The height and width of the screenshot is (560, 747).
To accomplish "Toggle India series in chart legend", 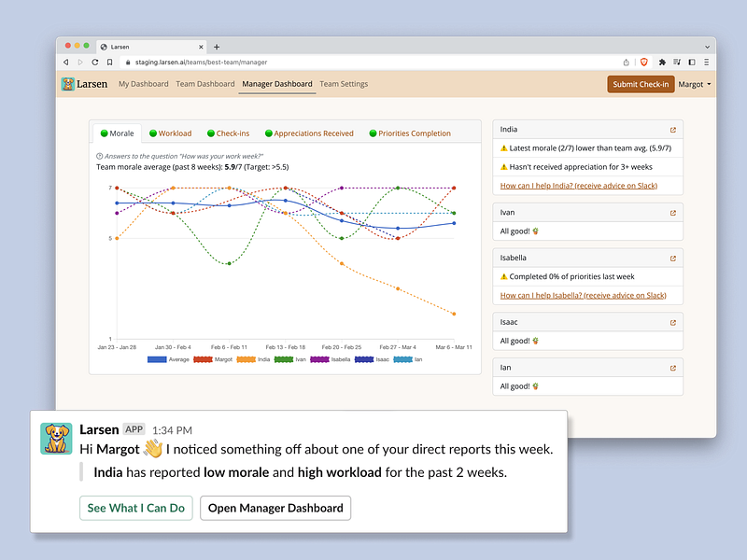I will point(253,359).
